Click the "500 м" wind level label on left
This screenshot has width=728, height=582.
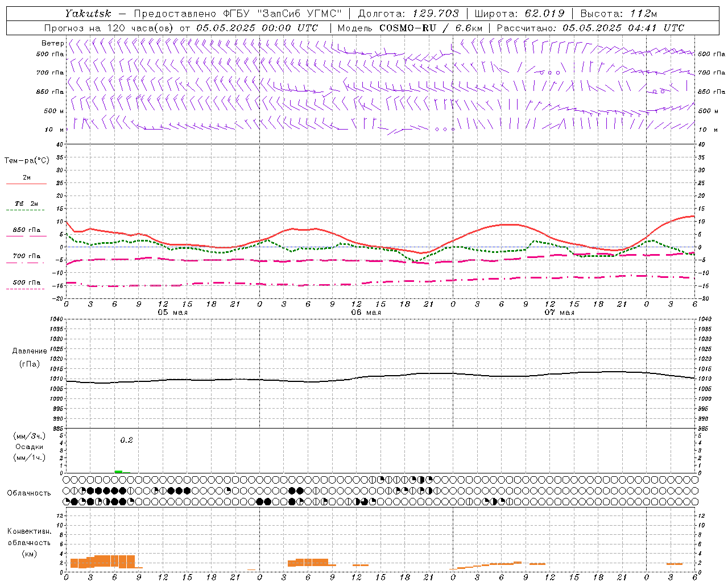(x=54, y=111)
